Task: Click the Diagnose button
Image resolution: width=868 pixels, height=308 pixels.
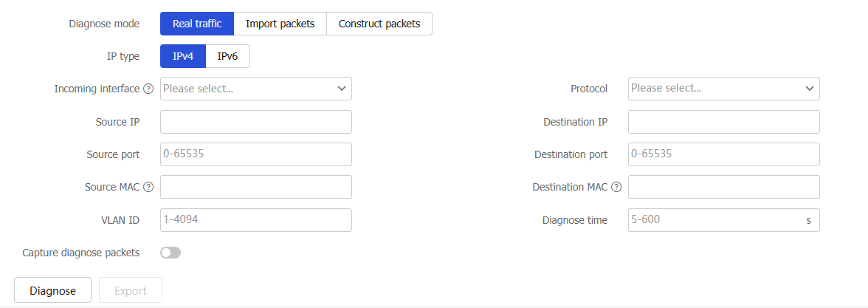Action: (x=52, y=290)
